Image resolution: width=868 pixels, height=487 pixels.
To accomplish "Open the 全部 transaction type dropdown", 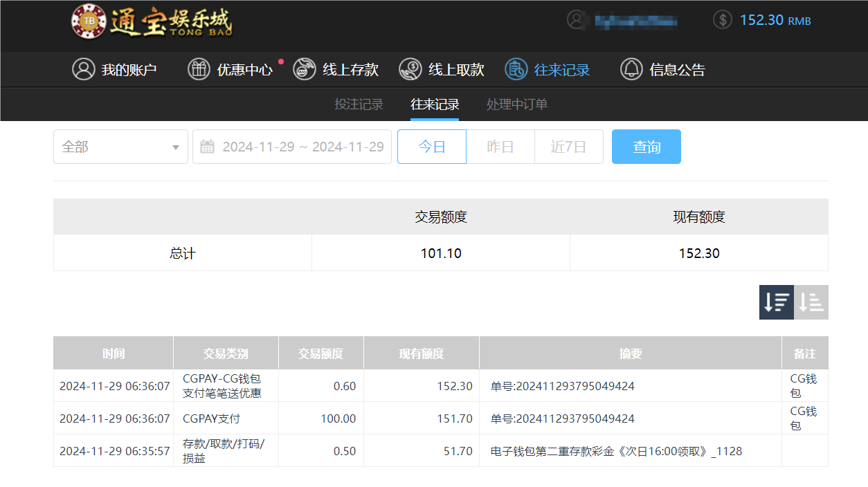I will (x=120, y=146).
